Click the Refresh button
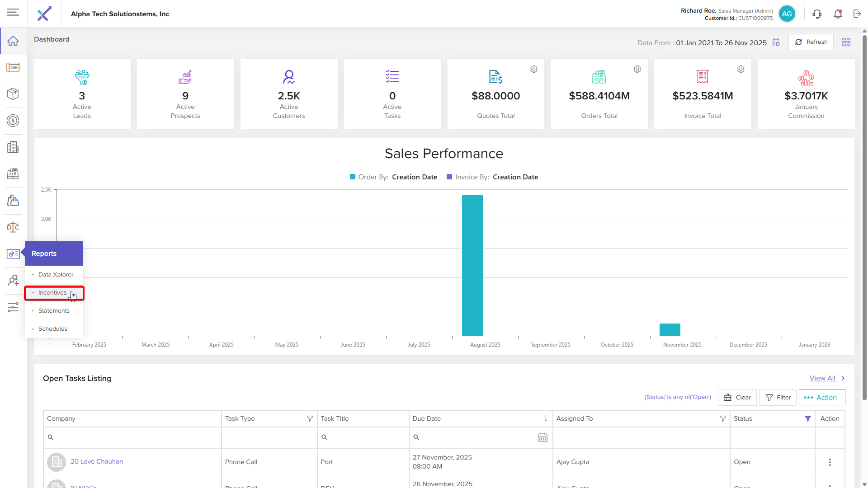This screenshot has height=488, width=868. pos(811,42)
